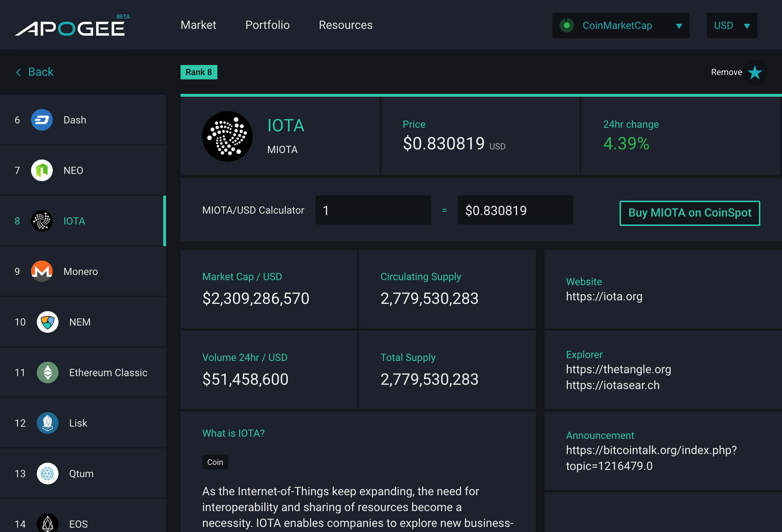Open the USD currency dropdown
Image resolution: width=782 pixels, height=532 pixels.
point(731,26)
